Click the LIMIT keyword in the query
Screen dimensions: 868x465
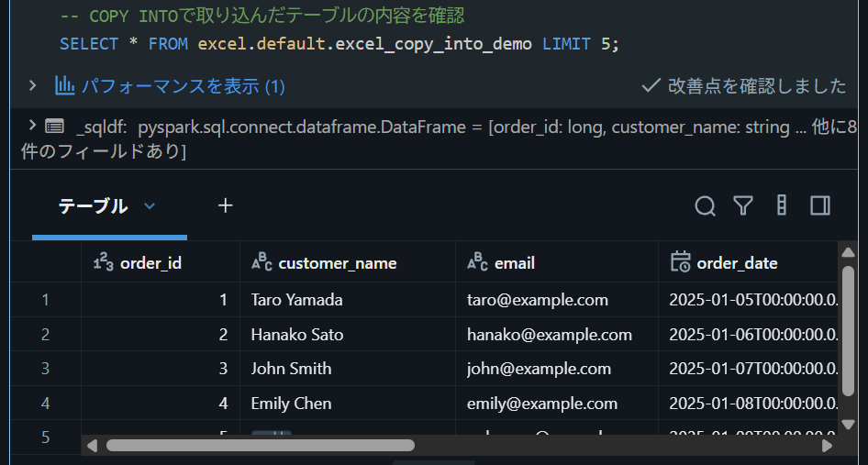tap(566, 44)
